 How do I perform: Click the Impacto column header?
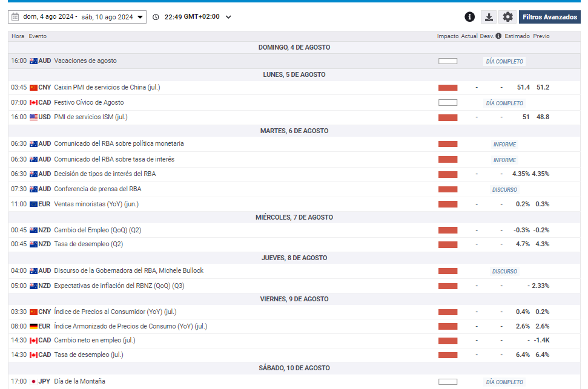tap(448, 36)
